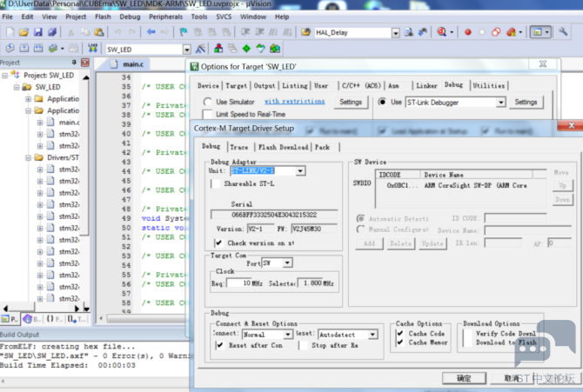Image resolution: width=583 pixels, height=392 pixels.
Task: Open Manage Project Items icon
Action: (x=218, y=49)
